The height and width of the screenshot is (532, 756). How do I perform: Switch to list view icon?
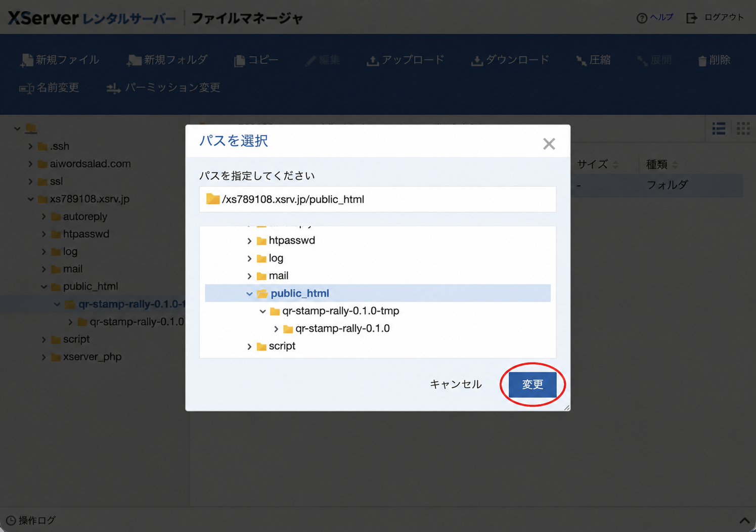pyautogui.click(x=719, y=128)
